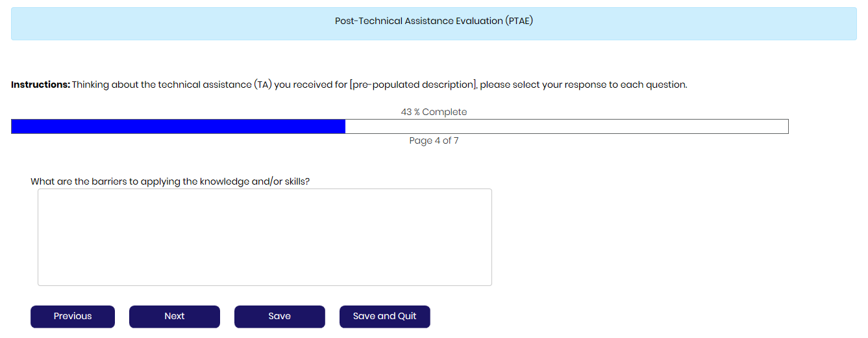Choose Save and Quit

tap(384, 317)
